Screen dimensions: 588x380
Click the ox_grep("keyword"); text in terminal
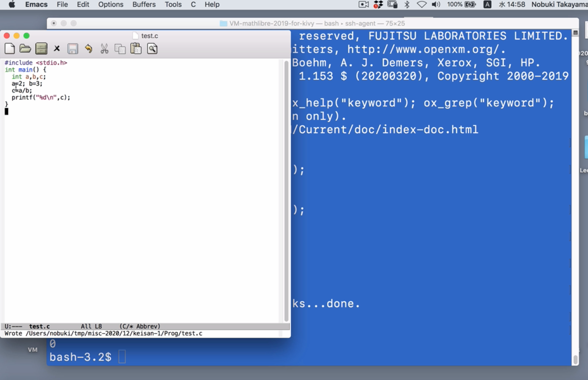pyautogui.click(x=489, y=103)
